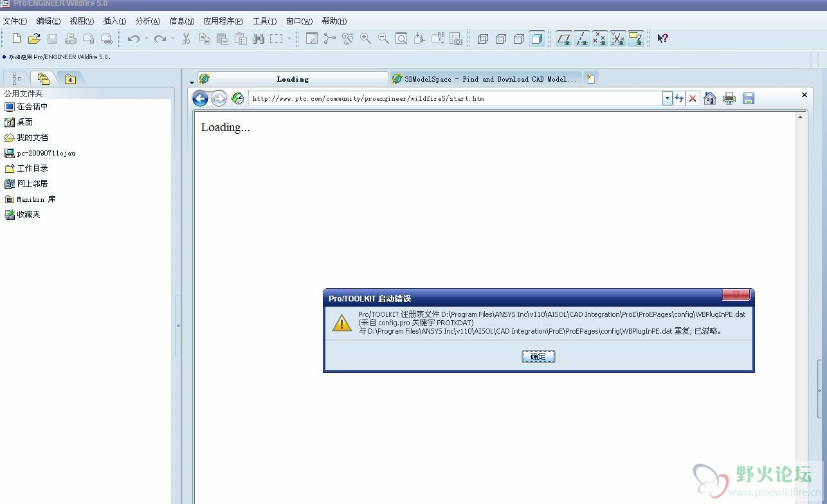Open 工作目录 folder item
The width and height of the screenshot is (827, 504).
coord(26,168)
